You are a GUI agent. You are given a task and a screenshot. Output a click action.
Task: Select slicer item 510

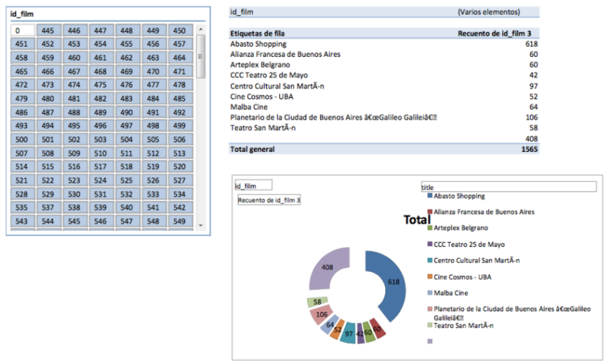pyautogui.click(x=100, y=153)
